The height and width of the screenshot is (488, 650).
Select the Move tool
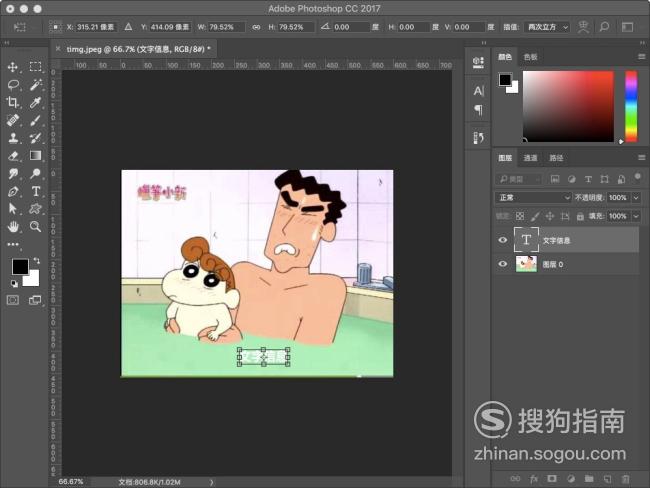(13, 67)
